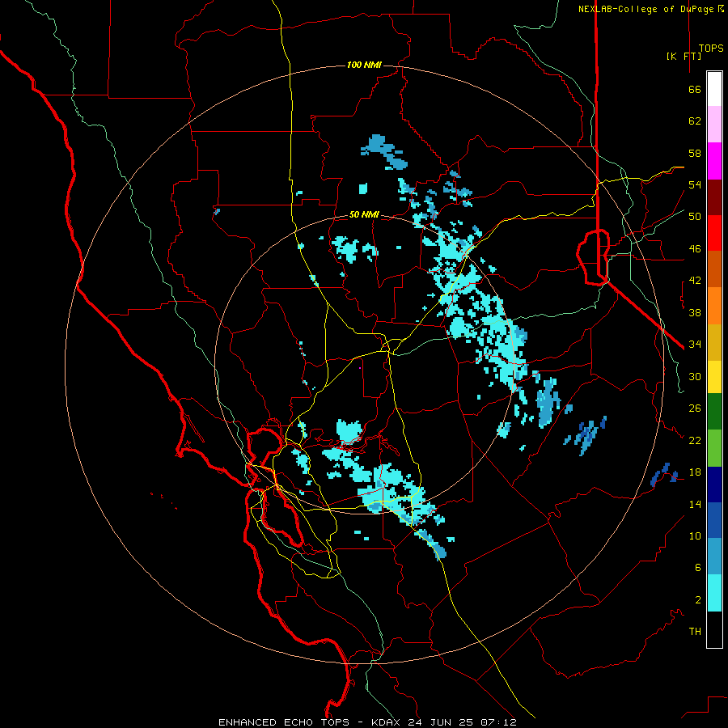Image resolution: width=728 pixels, height=728 pixels.
Task: Click the gold 34 K FT swatch
Action: 714,342
